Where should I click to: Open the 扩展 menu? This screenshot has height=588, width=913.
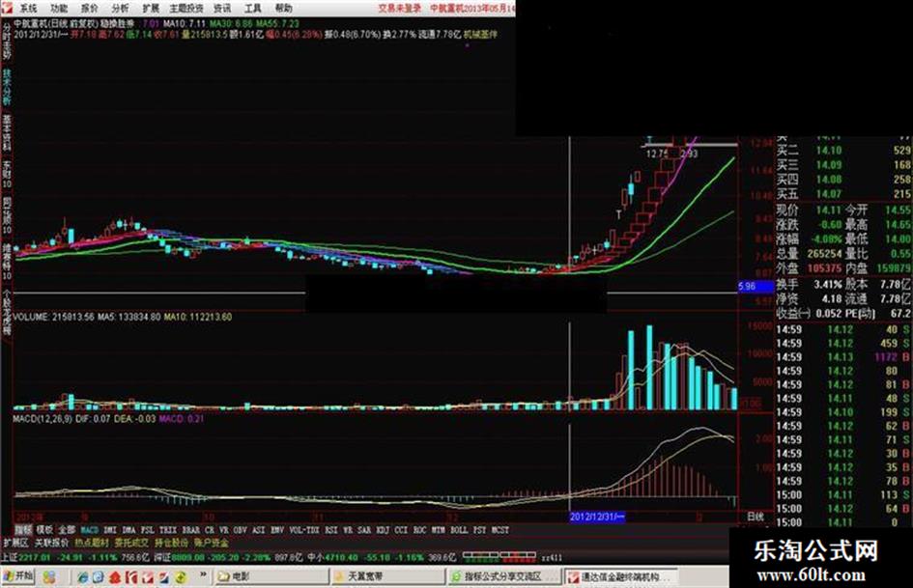pos(151,8)
